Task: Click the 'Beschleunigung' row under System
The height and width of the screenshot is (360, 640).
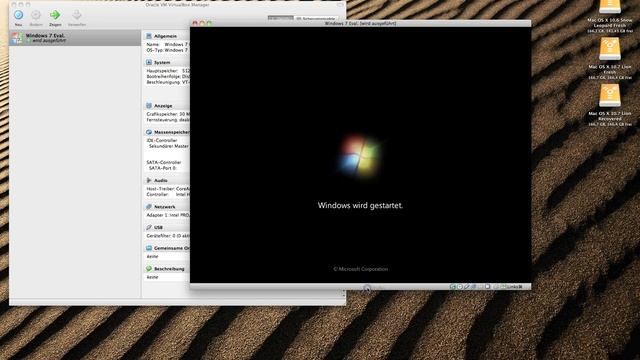Action: (168, 82)
